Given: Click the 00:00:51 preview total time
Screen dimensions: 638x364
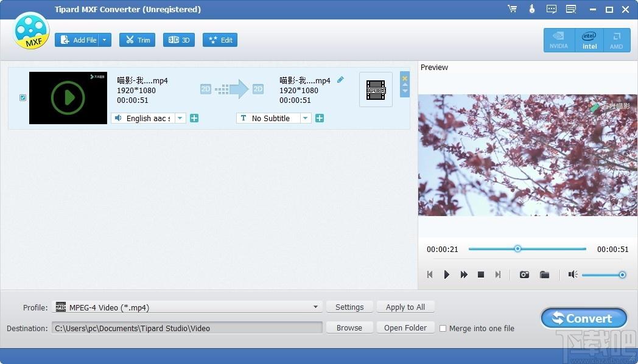Looking at the screenshot, I should pos(613,250).
